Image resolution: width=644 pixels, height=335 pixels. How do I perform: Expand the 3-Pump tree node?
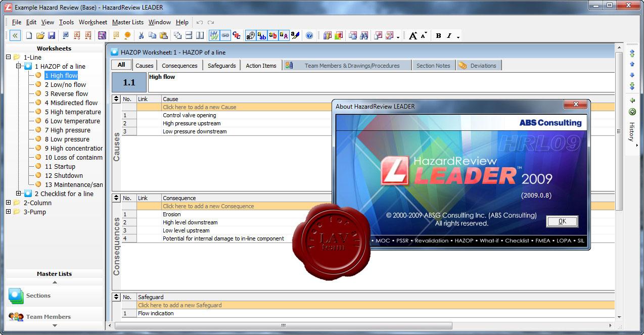[x=9, y=212]
